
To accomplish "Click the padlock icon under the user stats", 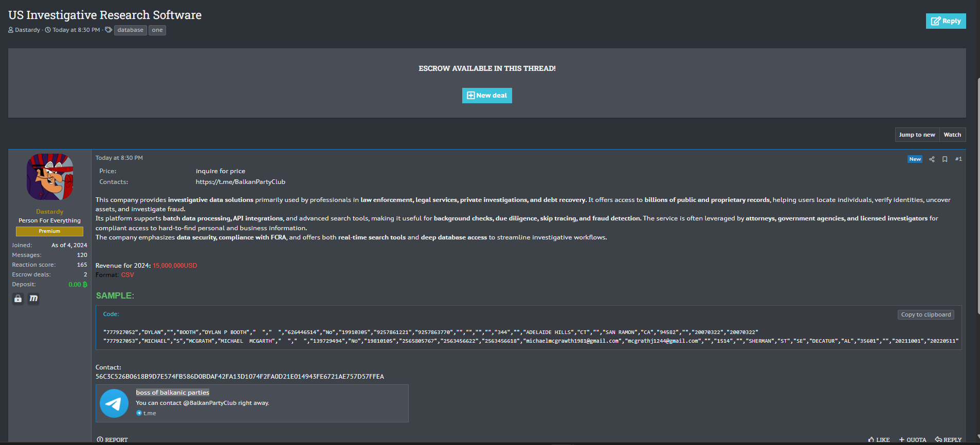I will tap(18, 299).
